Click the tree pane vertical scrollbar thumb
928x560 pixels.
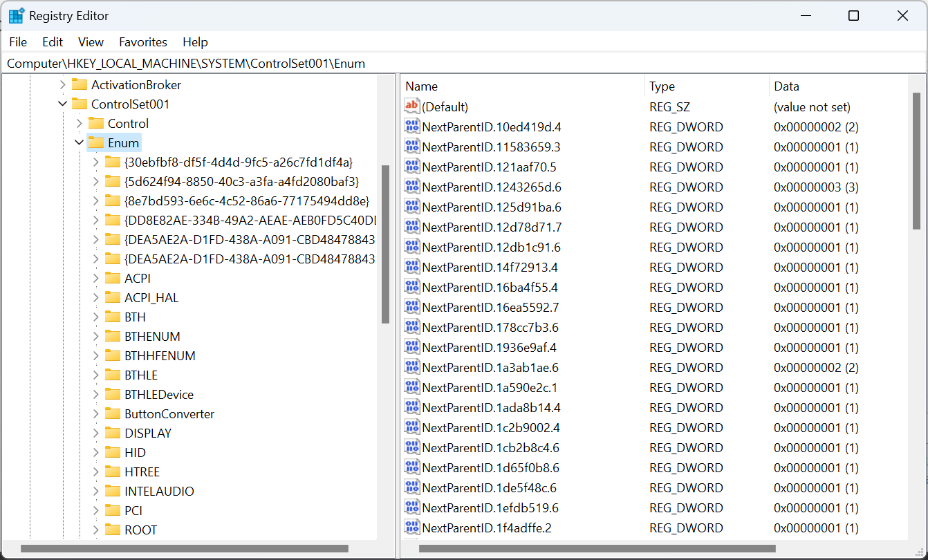point(385,244)
